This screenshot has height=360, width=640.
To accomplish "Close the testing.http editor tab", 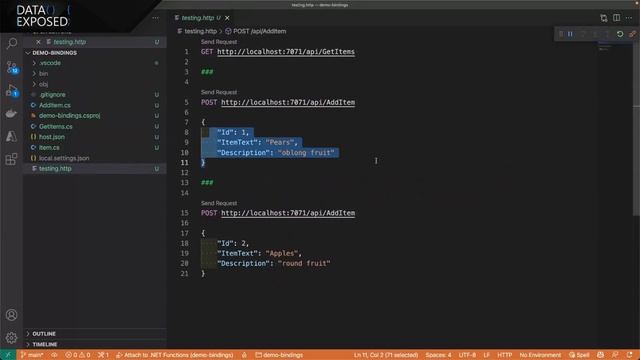I will tap(227, 18).
